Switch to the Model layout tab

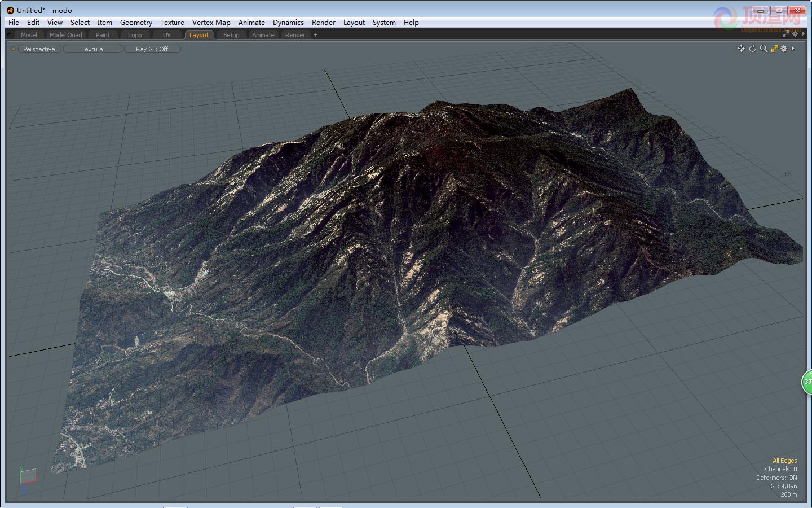[29, 35]
